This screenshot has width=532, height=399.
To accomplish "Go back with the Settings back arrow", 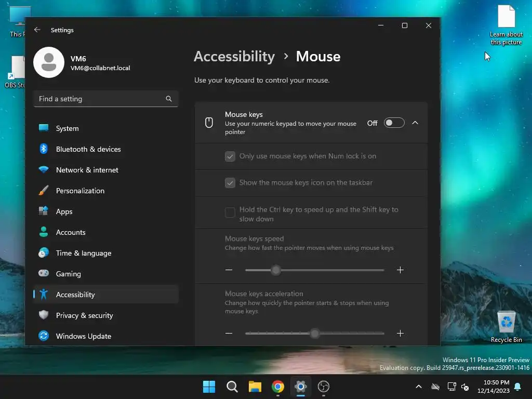I will 37,30.
